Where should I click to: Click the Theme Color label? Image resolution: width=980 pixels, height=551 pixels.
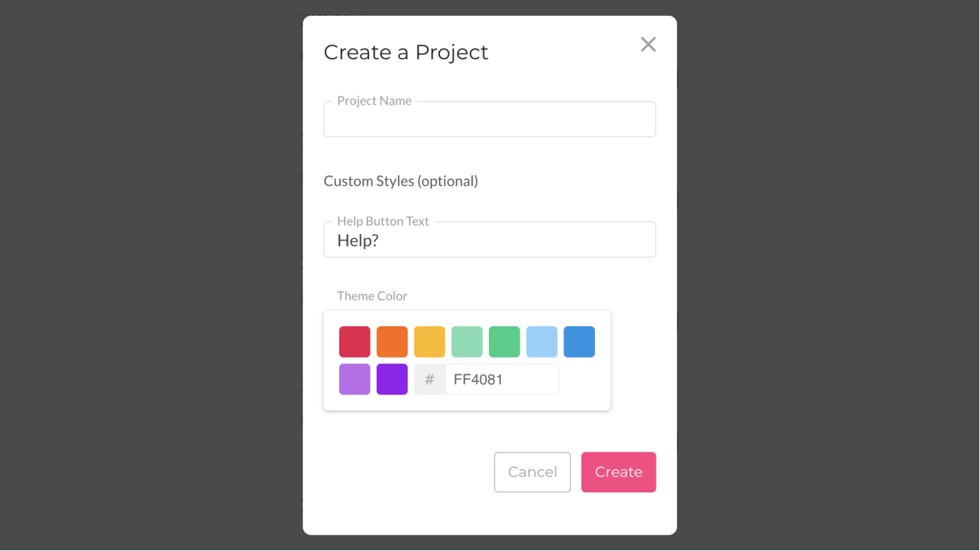[372, 296]
